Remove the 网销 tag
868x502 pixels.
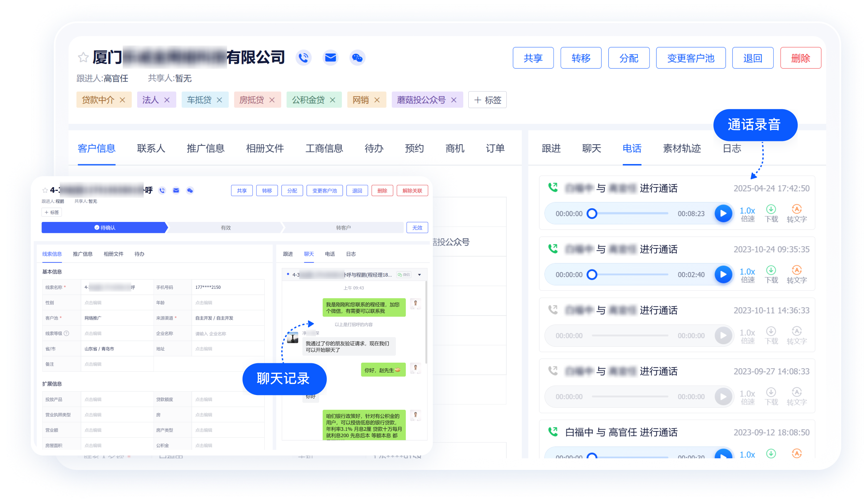(x=377, y=100)
